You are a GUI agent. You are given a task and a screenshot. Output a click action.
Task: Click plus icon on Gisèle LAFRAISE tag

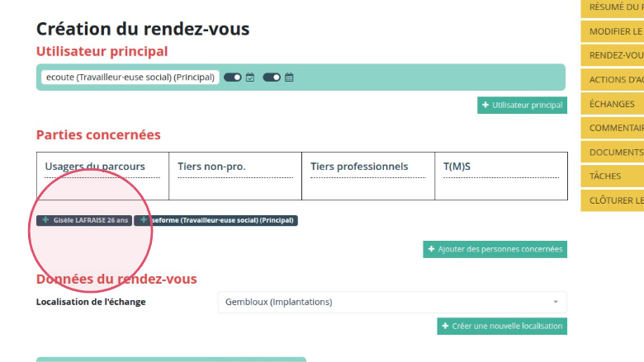[x=45, y=220]
